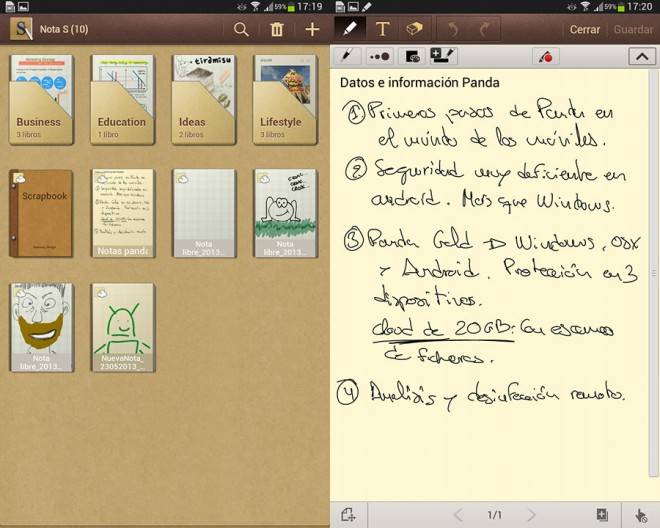The width and height of the screenshot is (660, 528).
Task: Tap Cerrar to close the note
Action: 584,29
